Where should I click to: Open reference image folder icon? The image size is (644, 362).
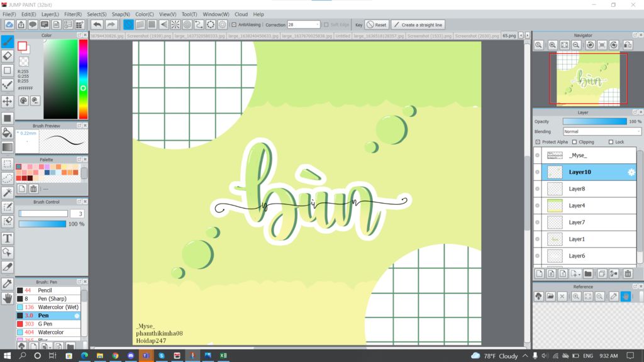[550, 296]
